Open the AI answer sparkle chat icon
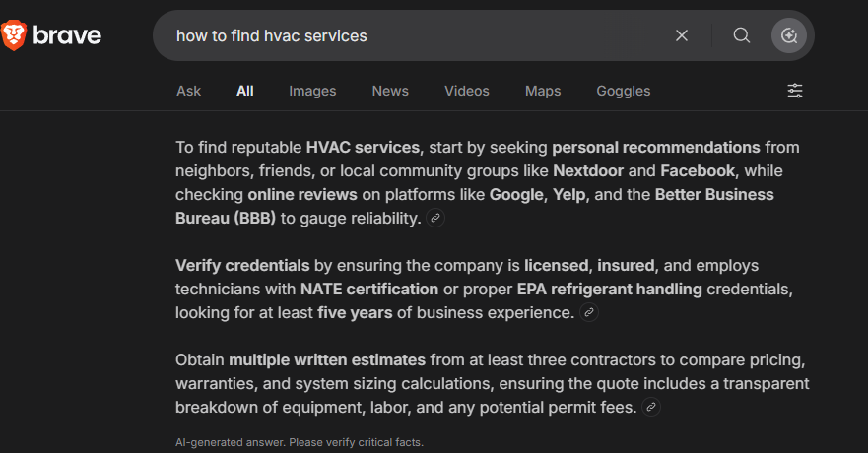The height and width of the screenshot is (453, 868). [x=789, y=36]
